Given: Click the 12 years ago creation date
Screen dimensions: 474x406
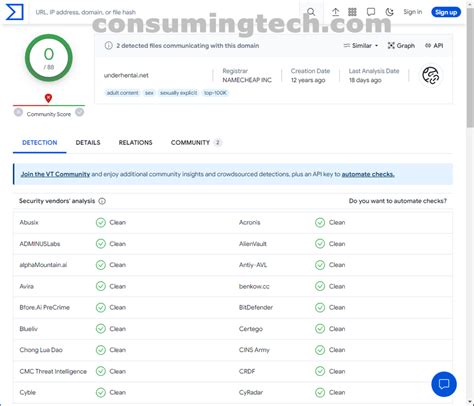Looking at the screenshot, I should [x=308, y=80].
